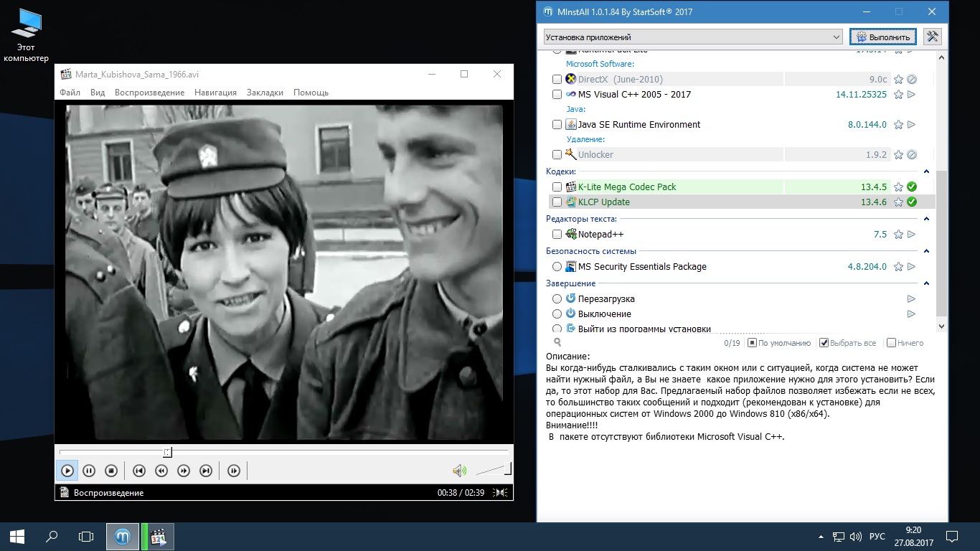Click the blocked icon in the DirectX row
This screenshot has height=551, width=980.
pyautogui.click(x=912, y=80)
